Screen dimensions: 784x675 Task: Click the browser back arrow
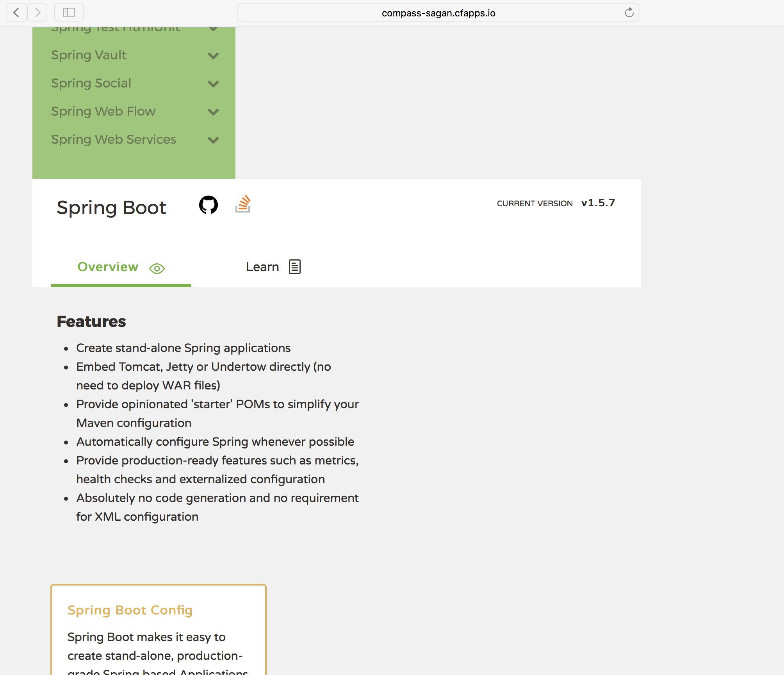point(17,12)
